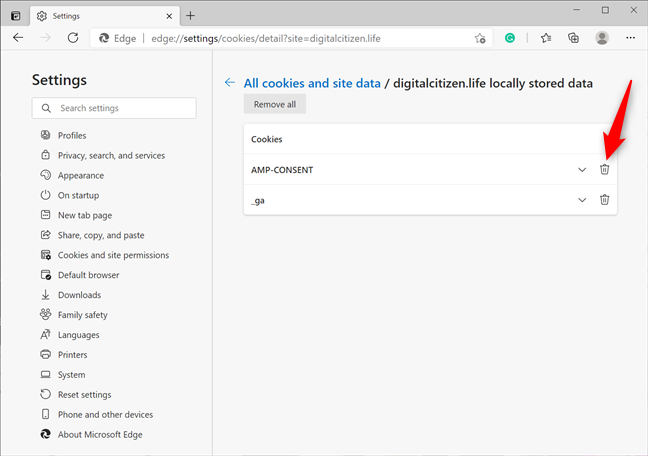The height and width of the screenshot is (456, 648).
Task: Add this page to favorites star icon
Action: (x=480, y=38)
